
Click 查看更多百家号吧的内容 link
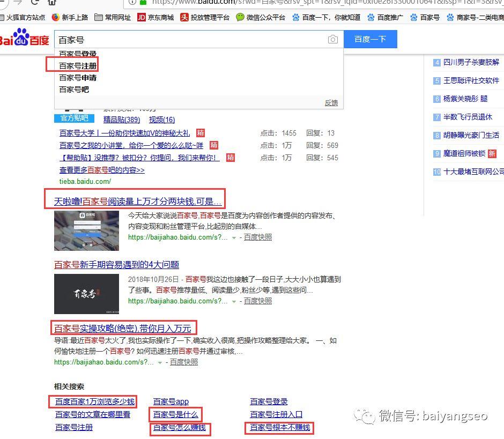[x=102, y=170]
